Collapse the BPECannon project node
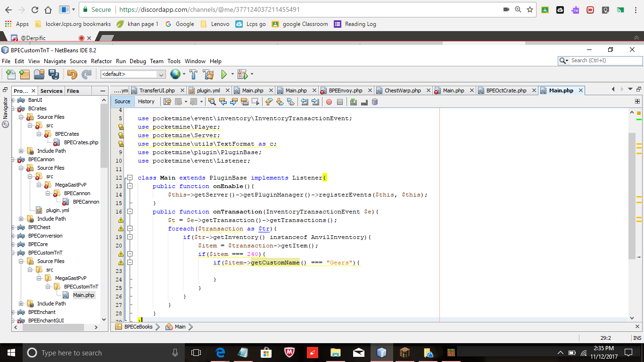 point(13,159)
